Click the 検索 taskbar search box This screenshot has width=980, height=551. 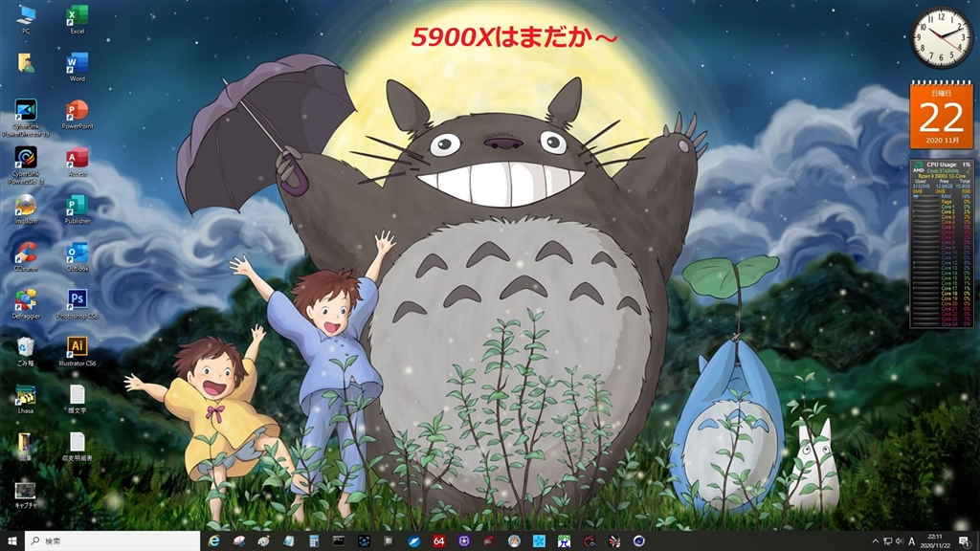pos(113,541)
